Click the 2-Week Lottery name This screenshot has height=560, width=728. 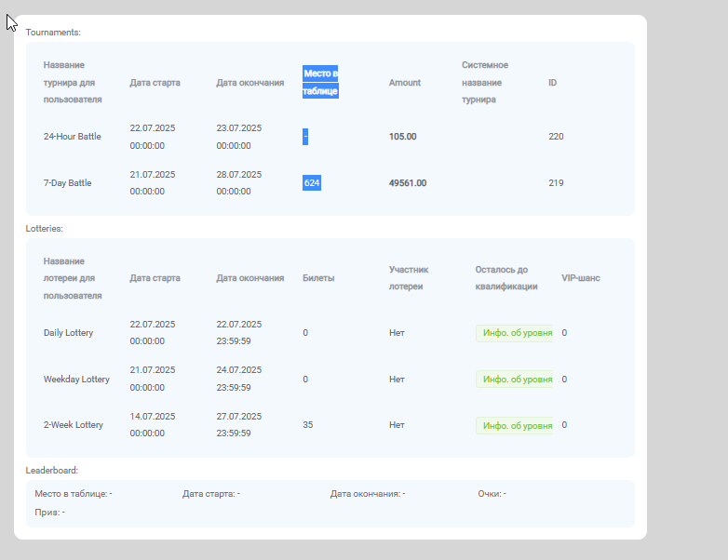click(74, 425)
